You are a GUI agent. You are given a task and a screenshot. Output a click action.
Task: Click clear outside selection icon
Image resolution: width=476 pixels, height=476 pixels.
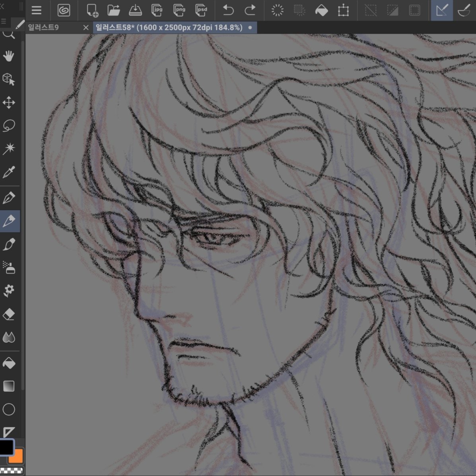299,10
